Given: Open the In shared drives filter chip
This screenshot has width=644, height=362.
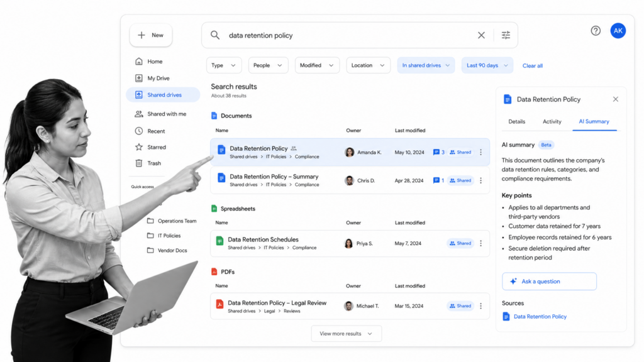Looking at the screenshot, I should point(426,65).
